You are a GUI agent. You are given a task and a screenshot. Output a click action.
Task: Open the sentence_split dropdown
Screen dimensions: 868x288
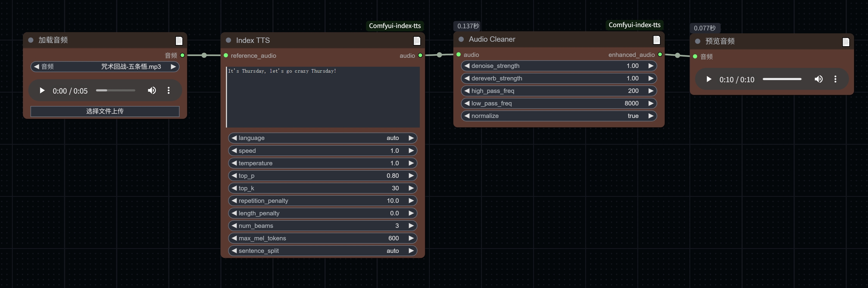coord(322,251)
